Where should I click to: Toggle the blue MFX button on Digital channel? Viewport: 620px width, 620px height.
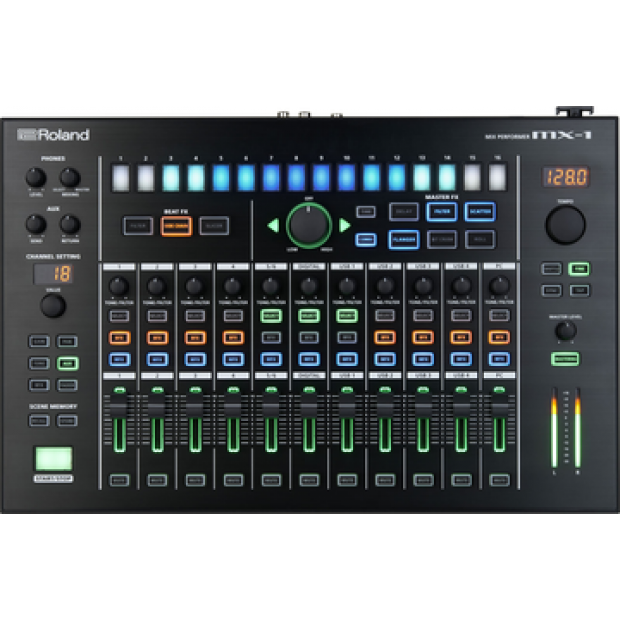309,359
